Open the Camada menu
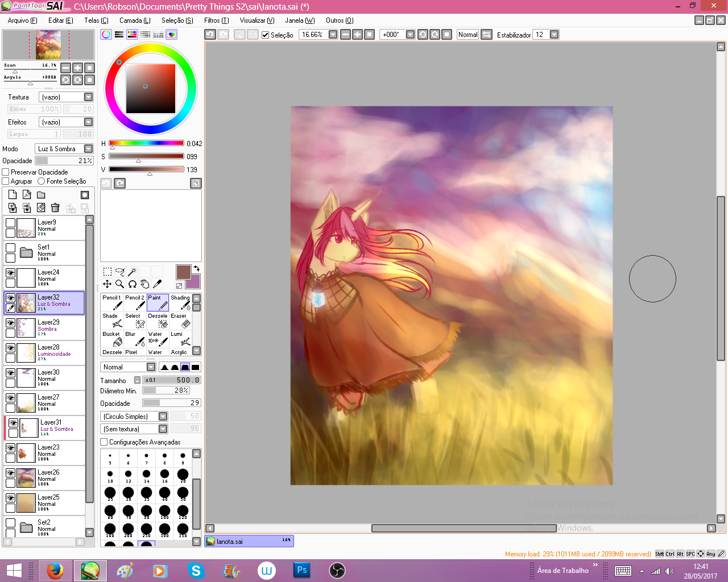Screen dimensions: 728x582 click(x=135, y=20)
